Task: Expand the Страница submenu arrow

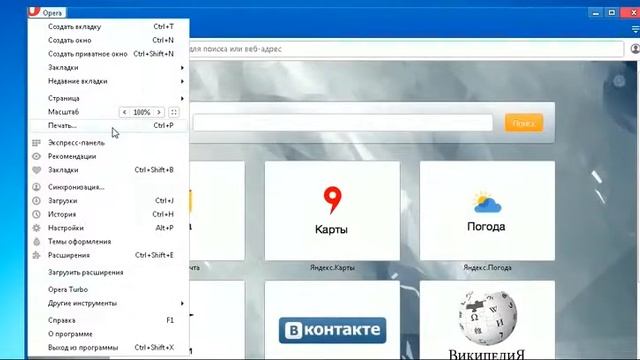Action: click(182, 98)
